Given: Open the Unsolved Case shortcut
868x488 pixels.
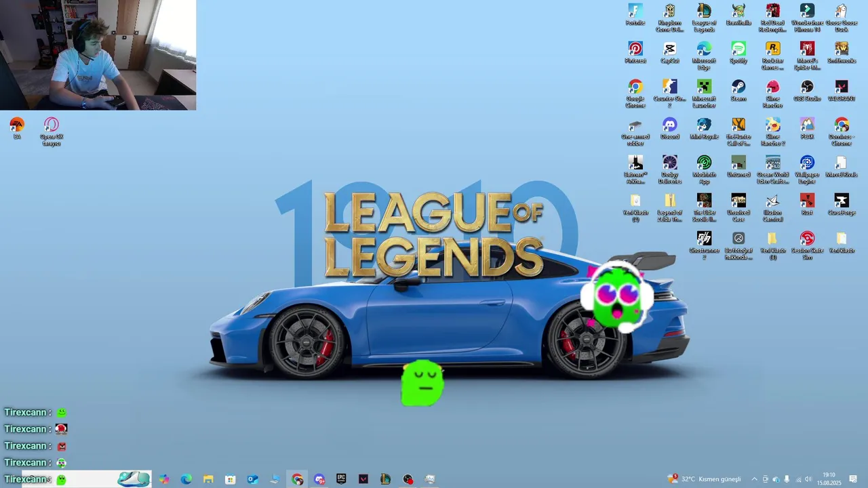Looking at the screenshot, I should point(738,208).
